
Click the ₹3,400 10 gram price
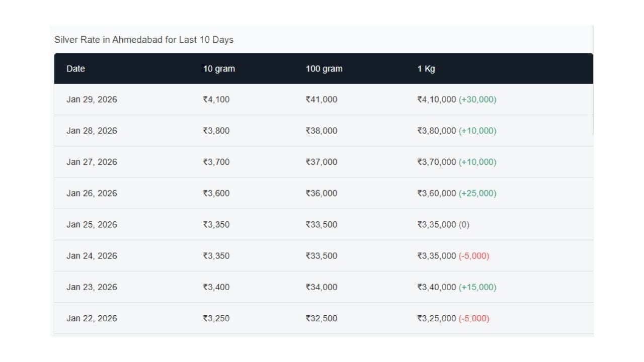pyautogui.click(x=216, y=287)
